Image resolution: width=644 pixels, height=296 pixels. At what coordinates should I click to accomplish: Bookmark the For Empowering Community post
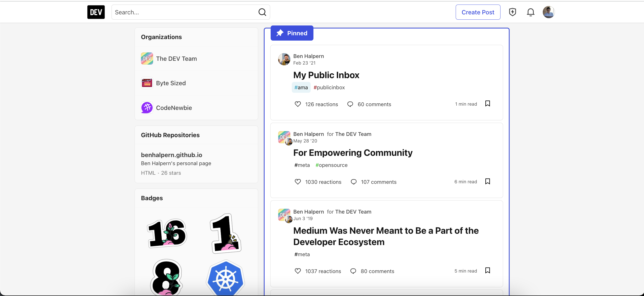487,181
